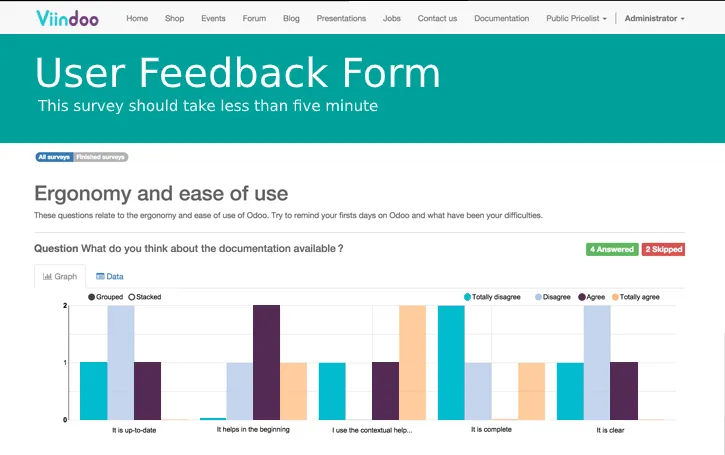This screenshot has height=455, width=725.
Task: Open the Forum menu item
Action: (254, 18)
